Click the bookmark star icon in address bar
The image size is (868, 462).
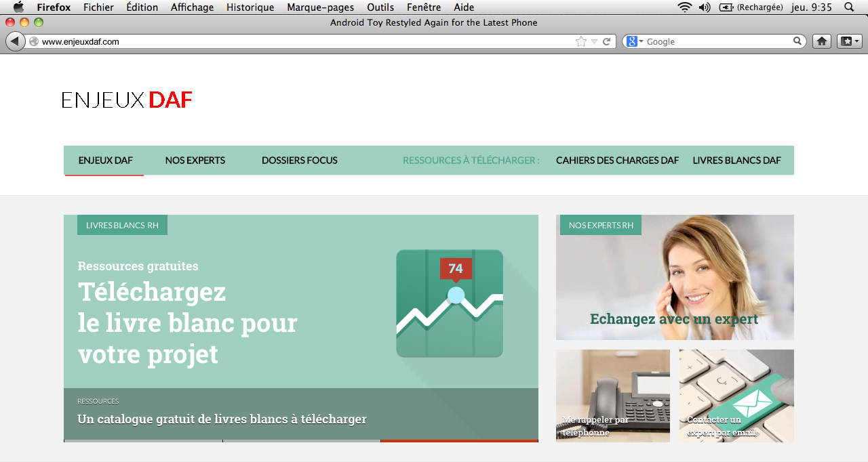coord(580,41)
